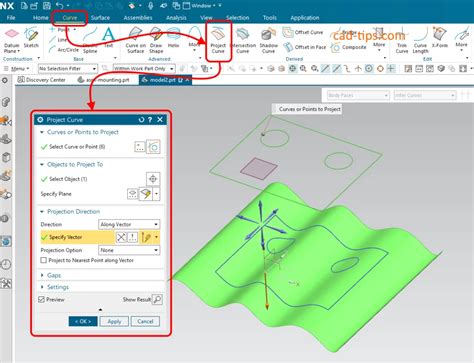This screenshot has width=474, height=363.
Task: Choose the Arc/Circle tool
Action: pos(64,50)
